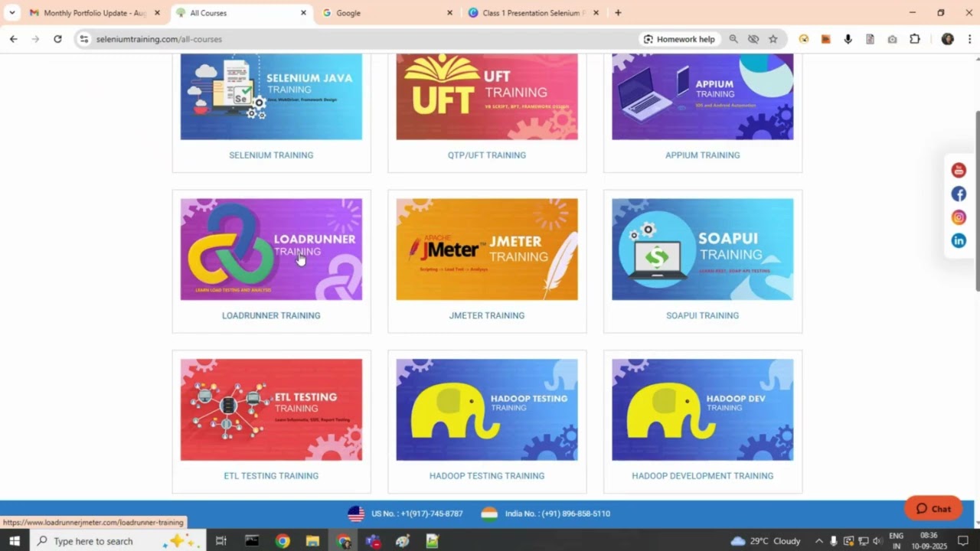980x551 pixels.
Task: Open the orange square extension icon
Action: (x=825, y=39)
